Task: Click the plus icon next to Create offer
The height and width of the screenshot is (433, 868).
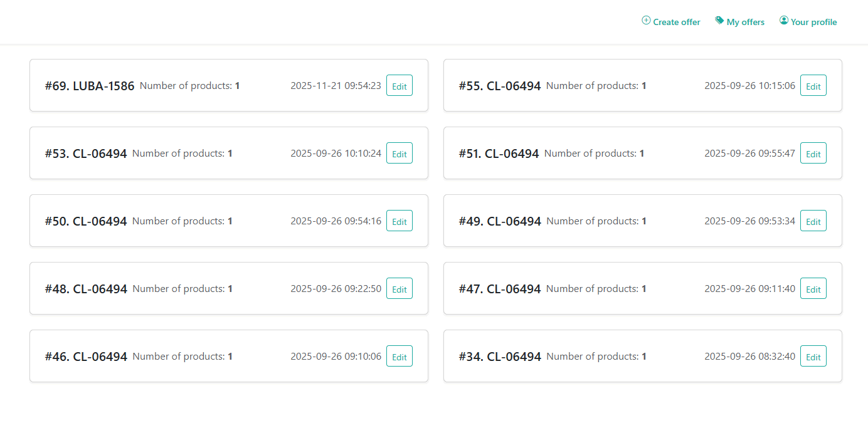Action: pyautogui.click(x=645, y=21)
